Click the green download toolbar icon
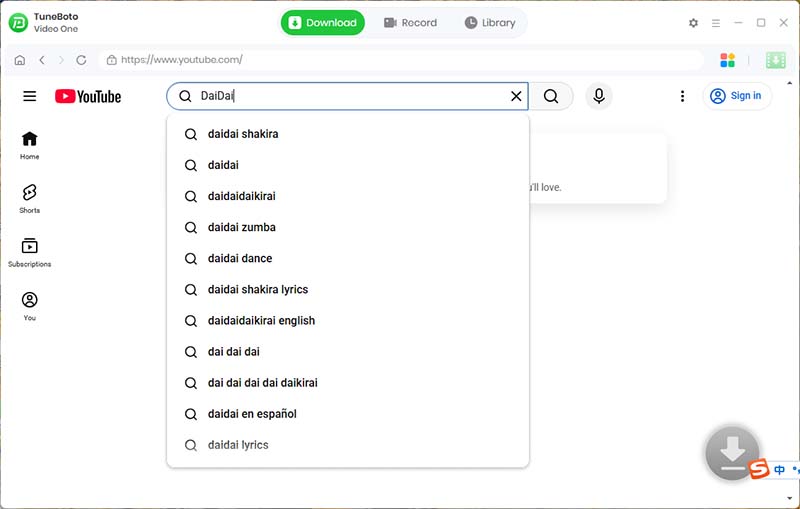 [776, 60]
